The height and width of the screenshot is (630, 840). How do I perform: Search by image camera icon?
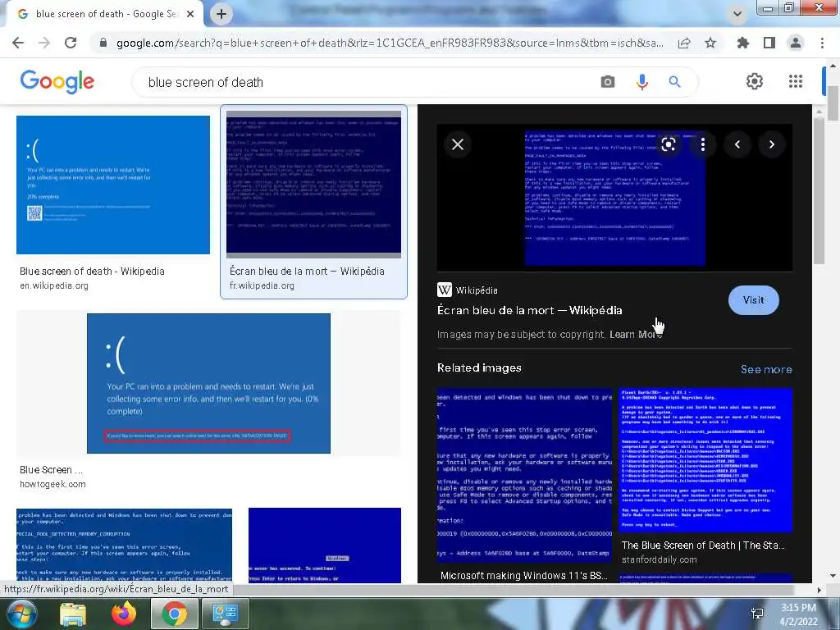(x=608, y=82)
